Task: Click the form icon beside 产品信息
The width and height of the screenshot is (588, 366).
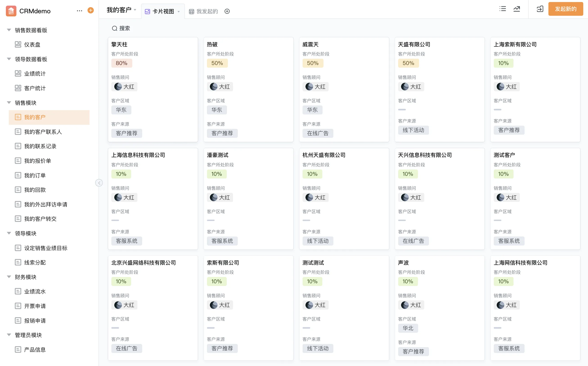Action: coord(18,350)
